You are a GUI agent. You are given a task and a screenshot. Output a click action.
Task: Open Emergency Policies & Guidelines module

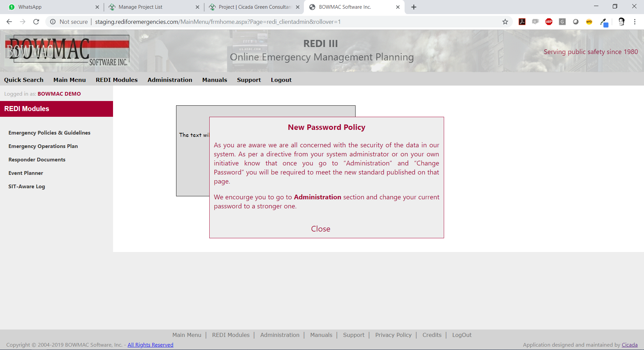click(x=49, y=133)
